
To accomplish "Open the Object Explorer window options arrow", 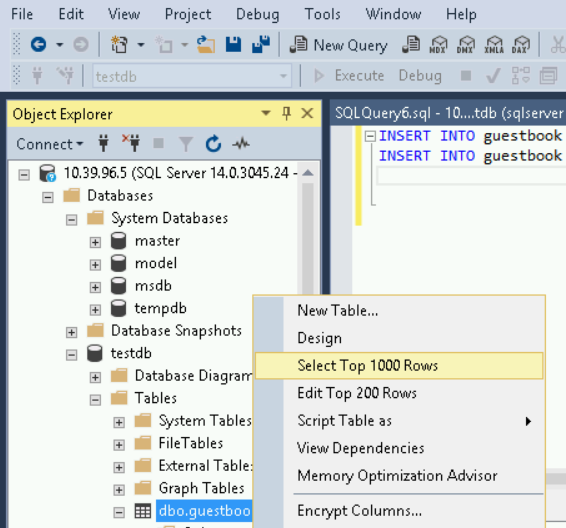I will coord(266,113).
